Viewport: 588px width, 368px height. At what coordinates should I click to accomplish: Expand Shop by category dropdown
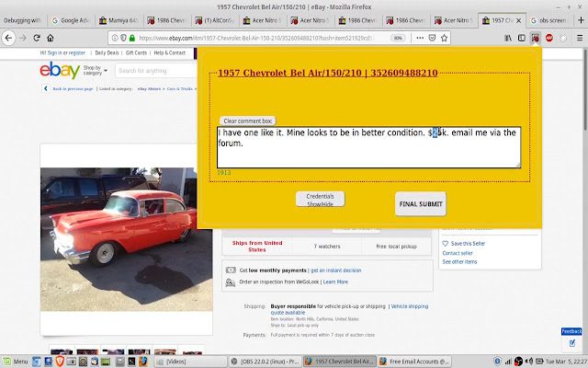click(95, 70)
